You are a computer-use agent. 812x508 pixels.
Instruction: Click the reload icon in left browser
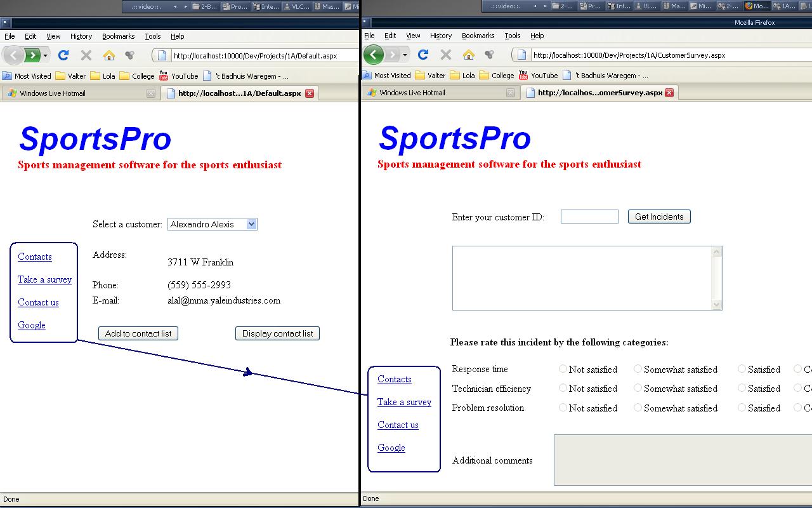[x=63, y=55]
